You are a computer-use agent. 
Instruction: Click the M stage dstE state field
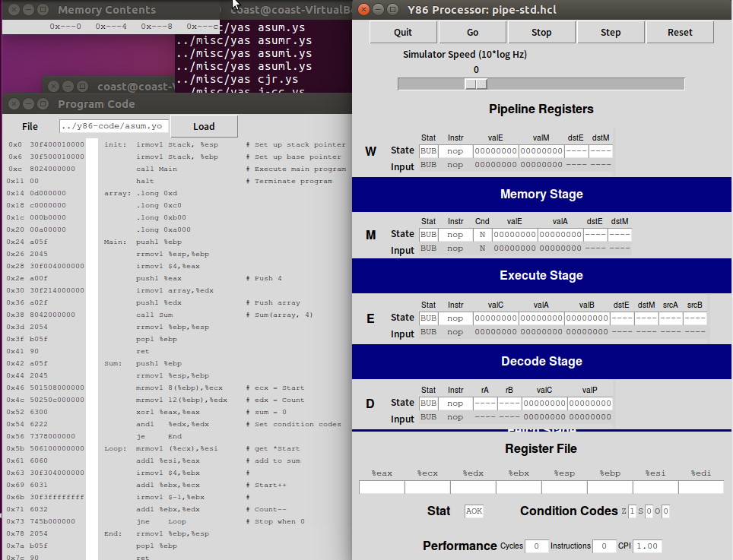click(x=595, y=235)
